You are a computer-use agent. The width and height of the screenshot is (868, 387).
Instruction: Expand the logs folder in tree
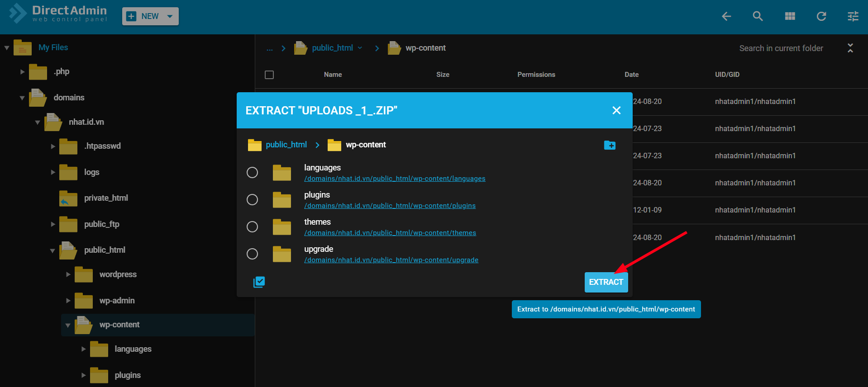(x=53, y=172)
